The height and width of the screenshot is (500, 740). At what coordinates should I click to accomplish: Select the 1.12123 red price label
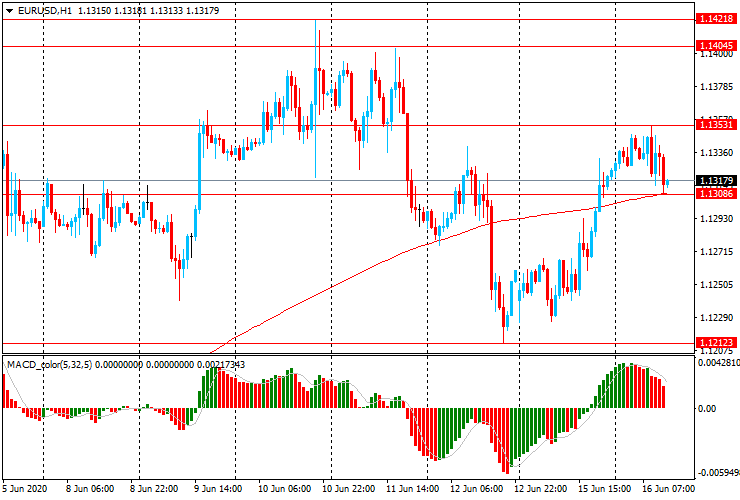tap(716, 342)
